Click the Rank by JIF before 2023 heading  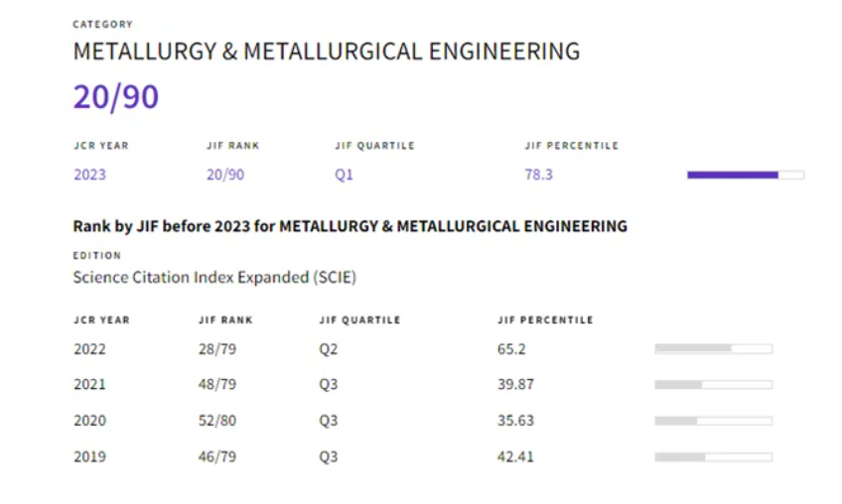point(350,226)
